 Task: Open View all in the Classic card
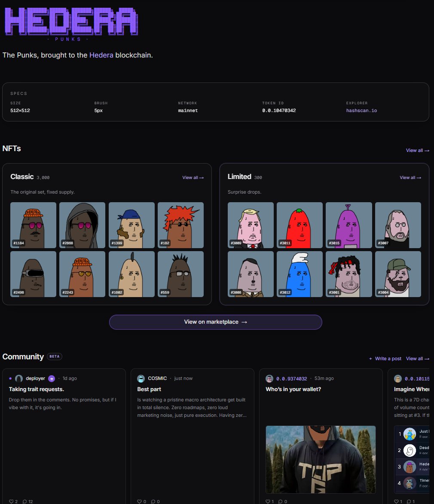pos(193,177)
